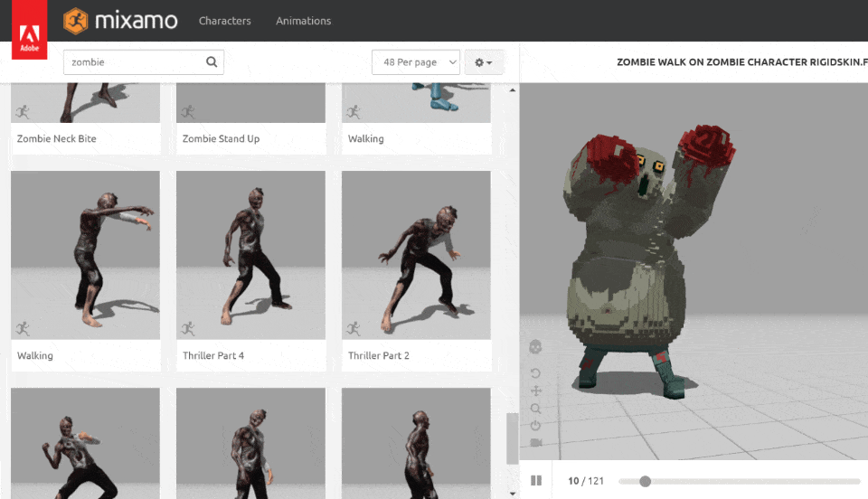Select Zombie Neck Bite animation thumbnail
Screen dimensions: 868x499
85,102
